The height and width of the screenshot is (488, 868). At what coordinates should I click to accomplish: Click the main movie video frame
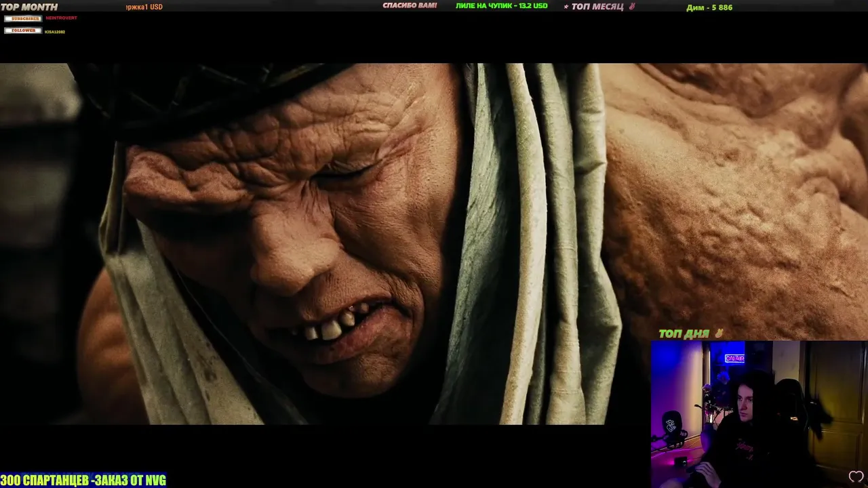tap(434, 244)
